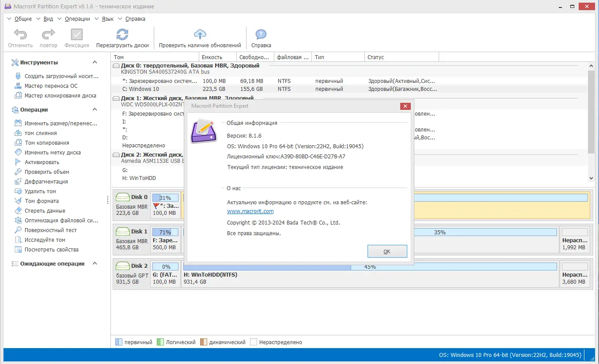Viewport: 599px width, 364px height.
Task: Select Оптимизация файловой системы
Action: coord(56,221)
